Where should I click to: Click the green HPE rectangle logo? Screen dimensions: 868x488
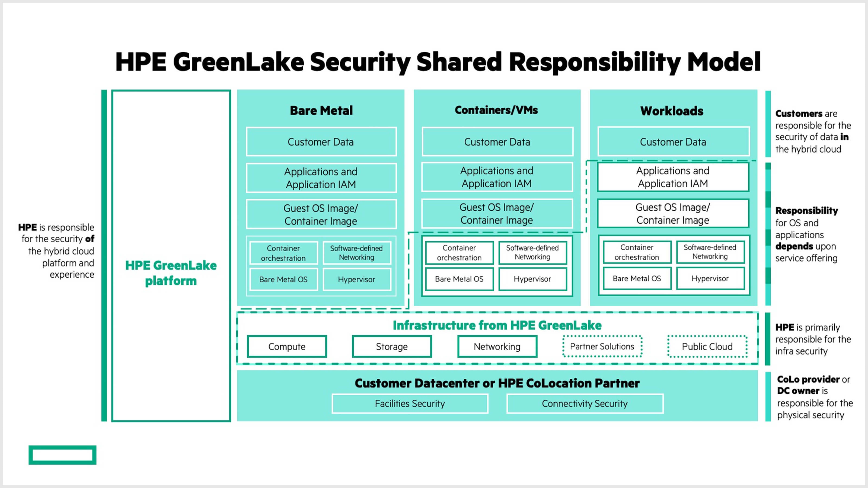pyautogui.click(x=62, y=455)
